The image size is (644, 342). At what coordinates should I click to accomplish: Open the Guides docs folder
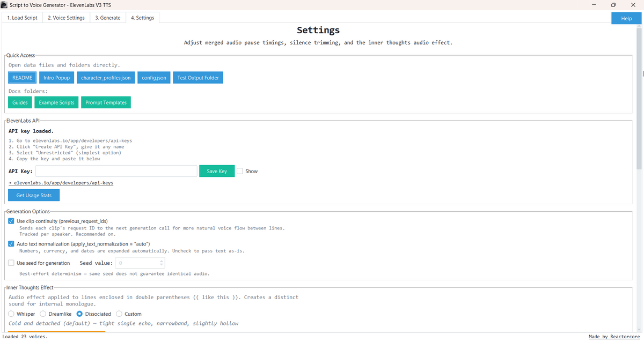(x=20, y=102)
